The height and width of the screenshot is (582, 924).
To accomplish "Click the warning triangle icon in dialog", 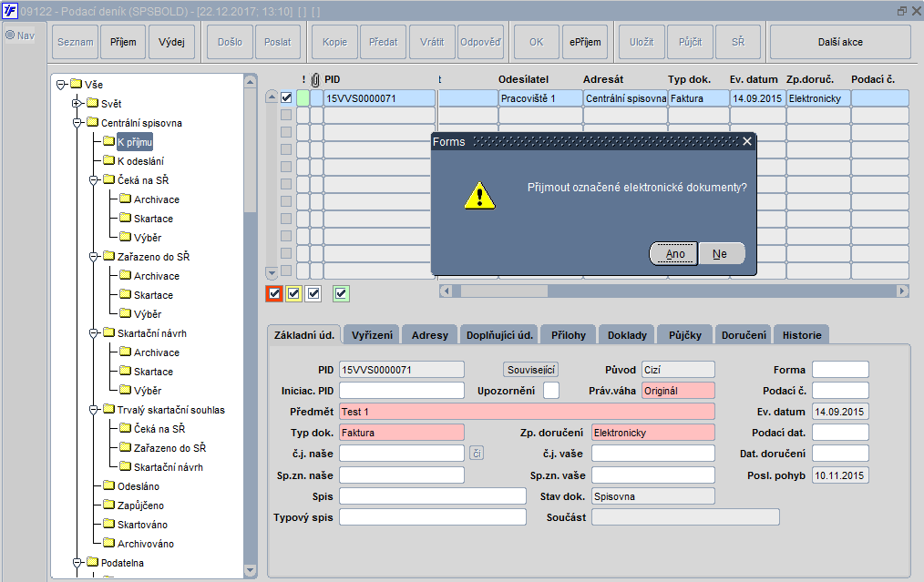I will tap(479, 196).
